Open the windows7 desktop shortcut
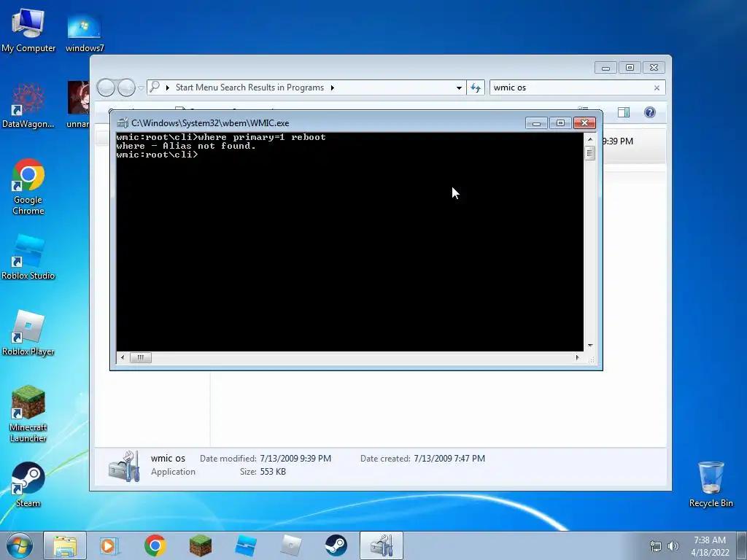Viewport: 747px width, 560px height. click(85, 34)
